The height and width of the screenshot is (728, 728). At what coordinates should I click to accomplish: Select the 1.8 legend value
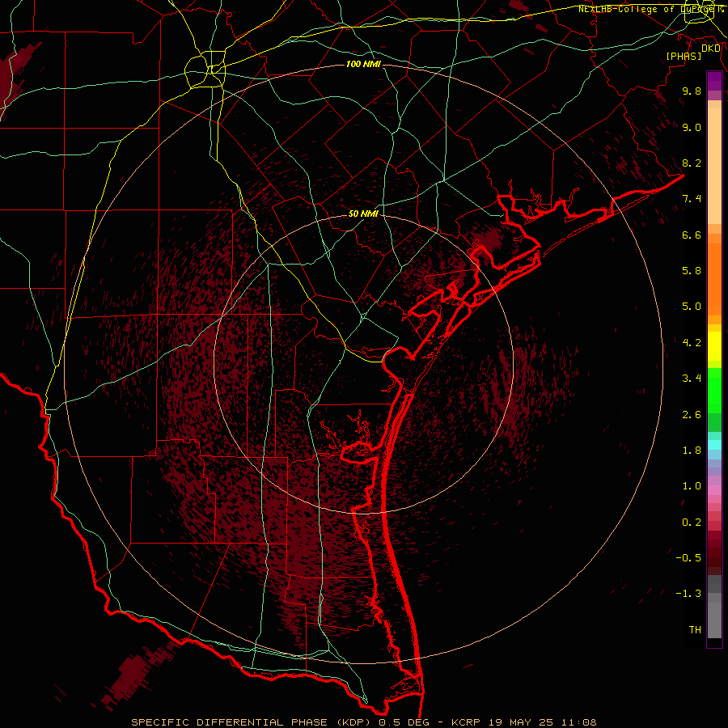pyautogui.click(x=692, y=451)
